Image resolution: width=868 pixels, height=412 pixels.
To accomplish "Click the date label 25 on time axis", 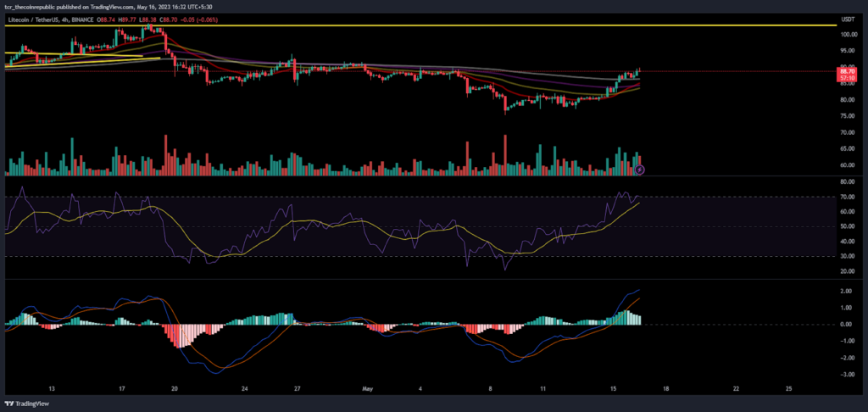I will tap(789, 388).
